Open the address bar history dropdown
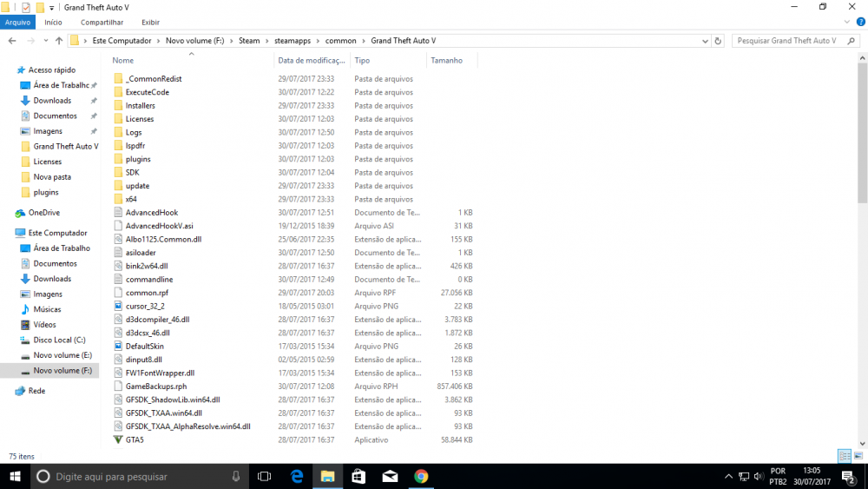The image size is (868, 489). 705,41
